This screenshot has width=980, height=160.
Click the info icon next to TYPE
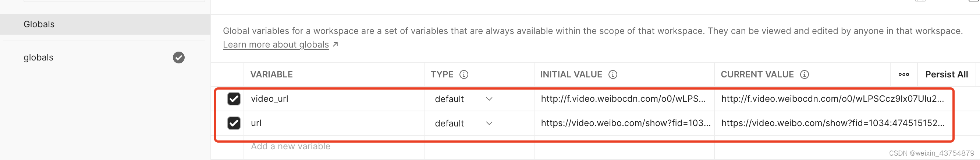click(x=464, y=74)
